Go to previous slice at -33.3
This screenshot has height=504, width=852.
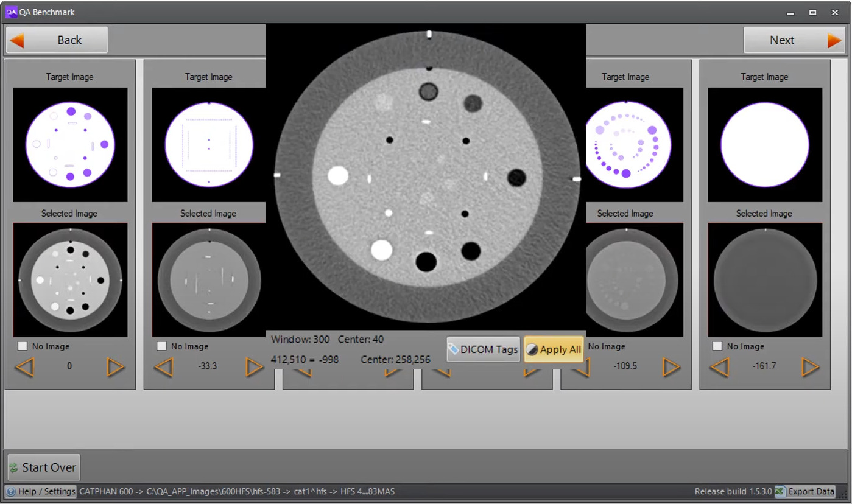point(163,367)
